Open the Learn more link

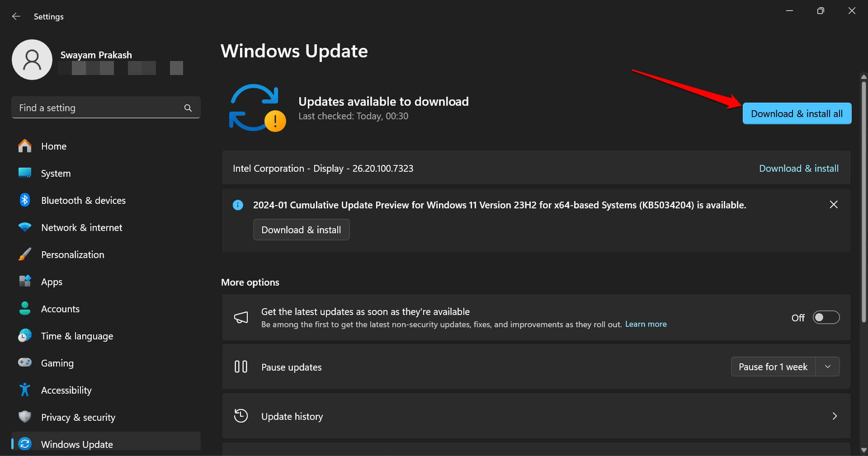click(646, 324)
